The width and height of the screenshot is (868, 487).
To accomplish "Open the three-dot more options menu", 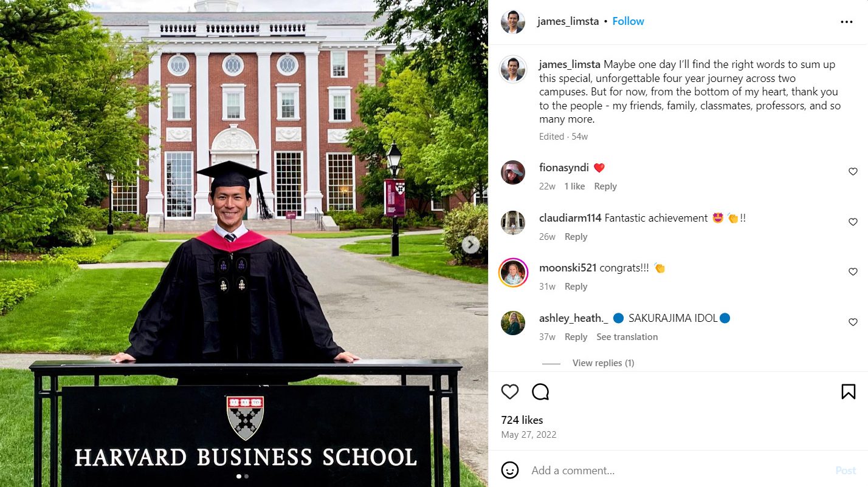I will (847, 22).
